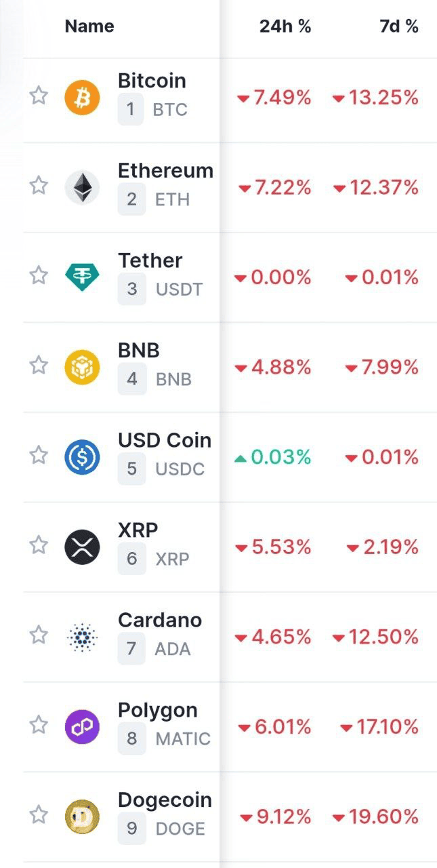Click the Bitcoin coin logo
This screenshot has width=437, height=868.
click(82, 97)
